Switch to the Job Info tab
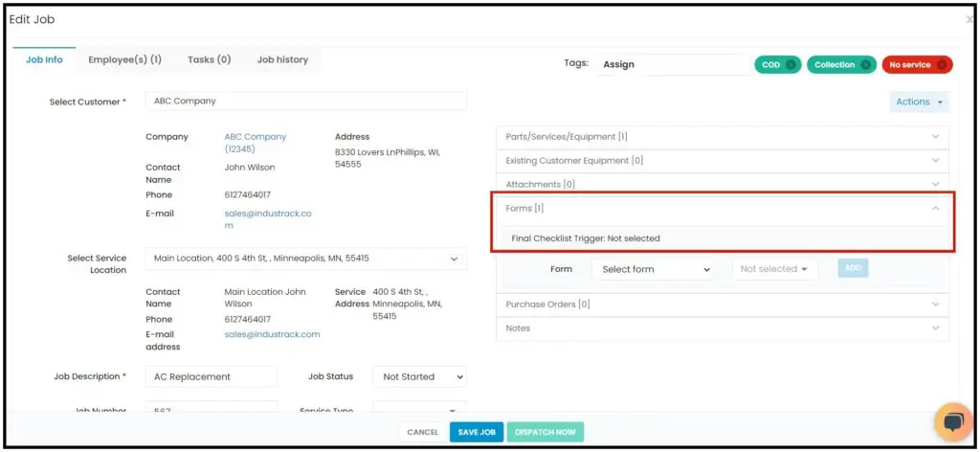The image size is (980, 452). pos(44,60)
